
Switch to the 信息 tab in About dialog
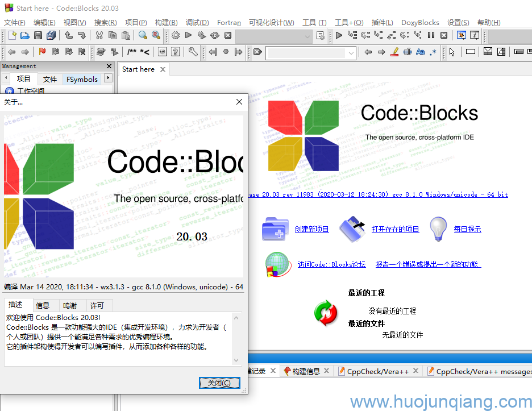[x=43, y=306]
